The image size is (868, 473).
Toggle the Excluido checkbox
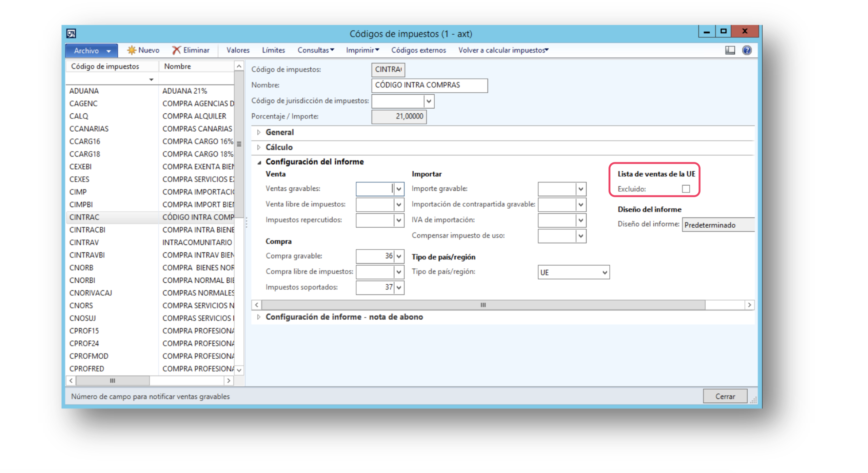click(685, 189)
